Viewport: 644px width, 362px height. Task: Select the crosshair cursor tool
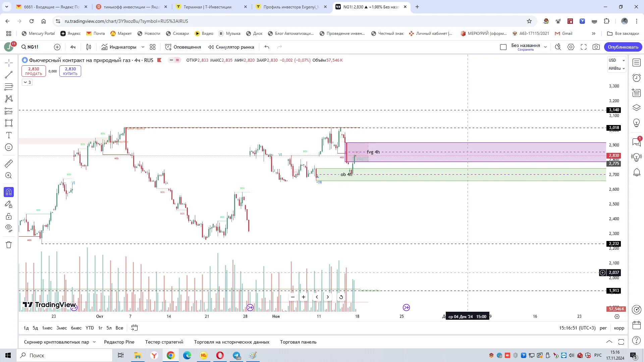9,63
